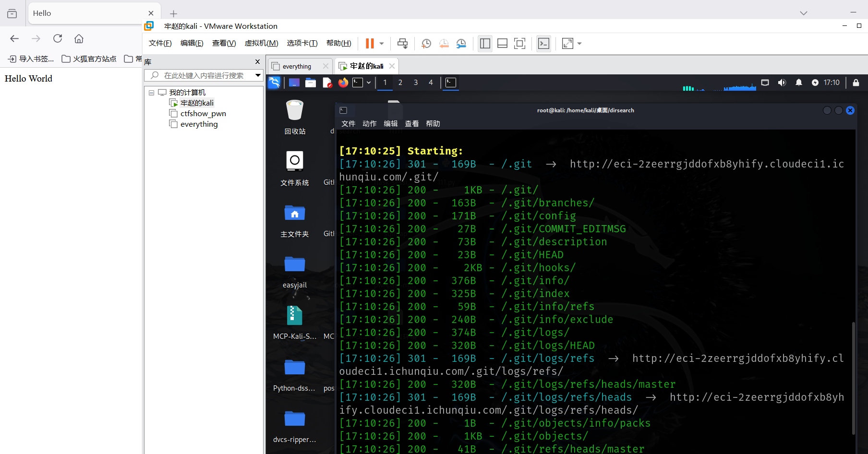Open the terminal 编辑 menu
Image resolution: width=868 pixels, height=454 pixels.
(x=390, y=124)
